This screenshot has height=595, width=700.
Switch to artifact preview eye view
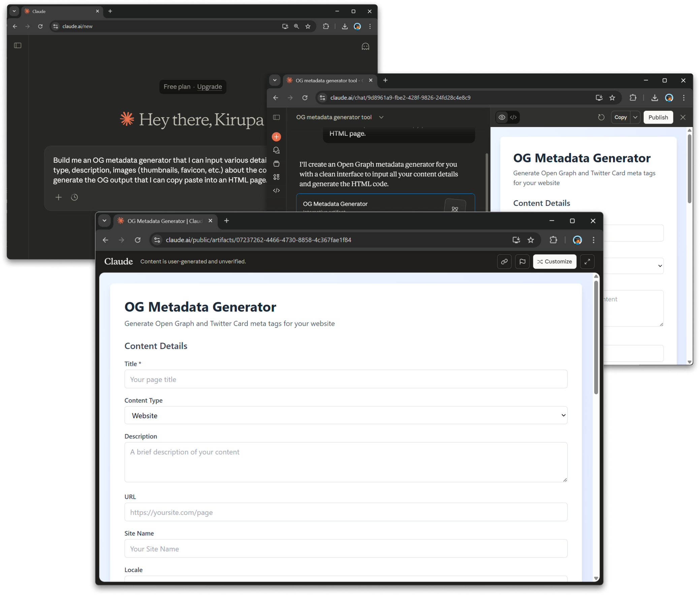pyautogui.click(x=502, y=117)
